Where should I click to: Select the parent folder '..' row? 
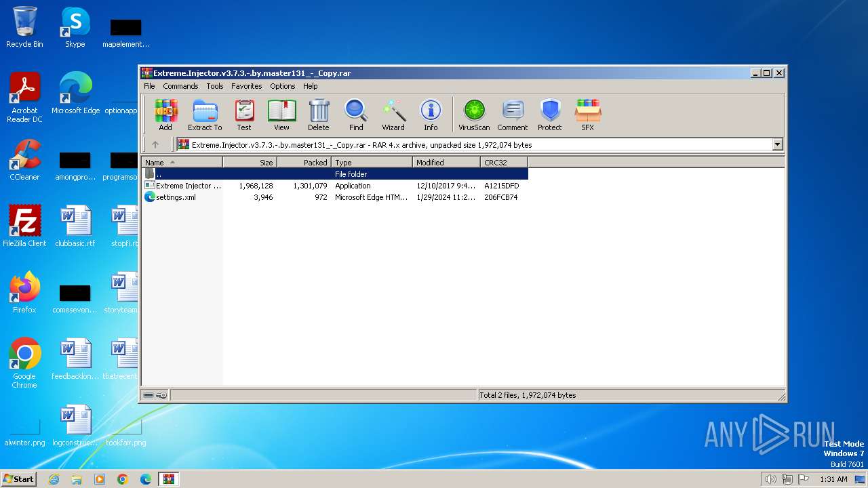[335, 174]
